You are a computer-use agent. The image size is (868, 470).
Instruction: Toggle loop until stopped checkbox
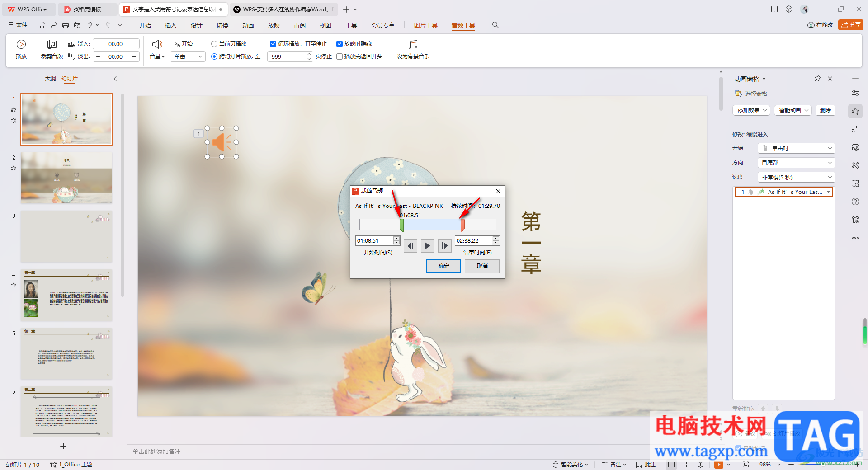pos(273,44)
